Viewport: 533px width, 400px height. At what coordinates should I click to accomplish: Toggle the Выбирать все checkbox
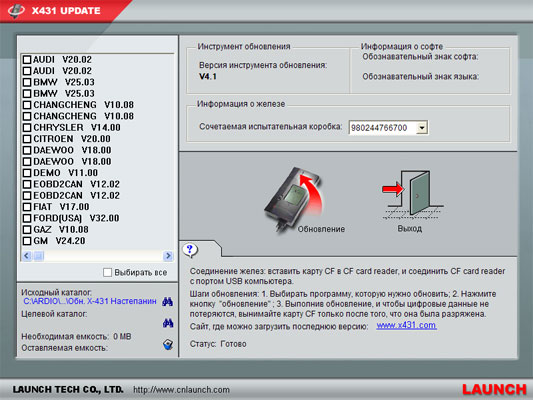[107, 272]
